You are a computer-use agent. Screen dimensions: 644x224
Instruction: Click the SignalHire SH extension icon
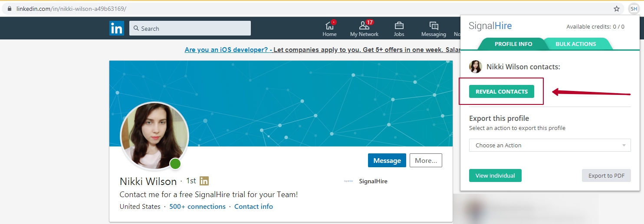(634, 9)
